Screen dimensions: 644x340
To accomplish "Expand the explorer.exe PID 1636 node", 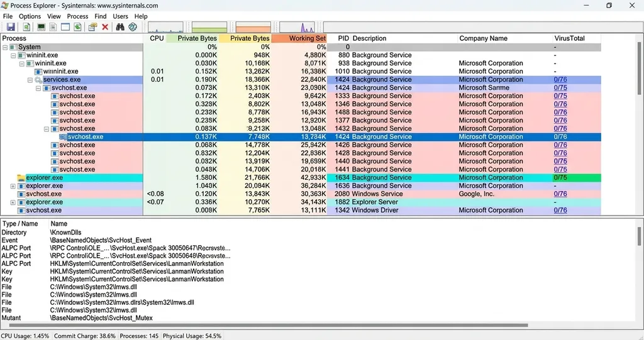I will click(13, 187).
